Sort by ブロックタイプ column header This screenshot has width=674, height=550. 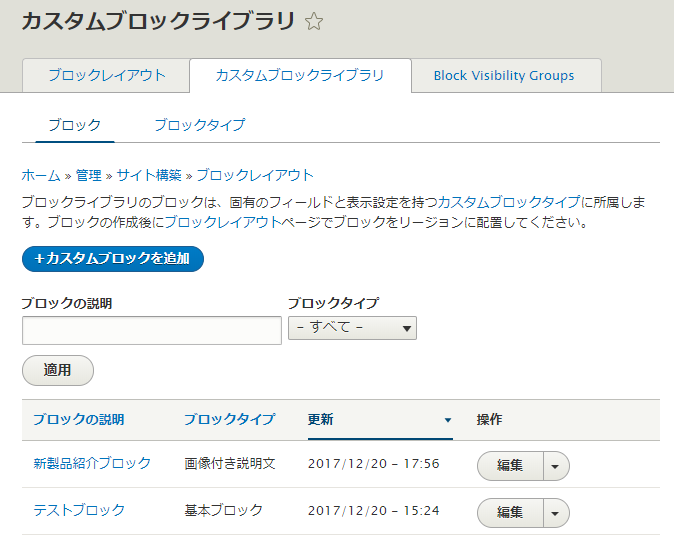click(x=229, y=419)
